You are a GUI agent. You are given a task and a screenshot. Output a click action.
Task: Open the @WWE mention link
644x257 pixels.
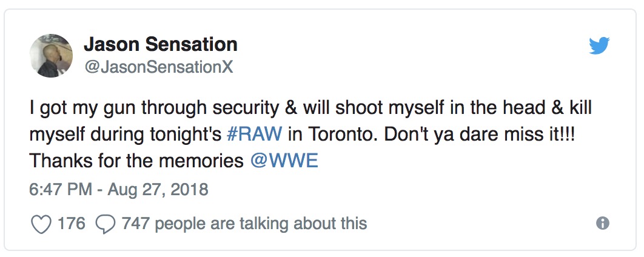284,161
